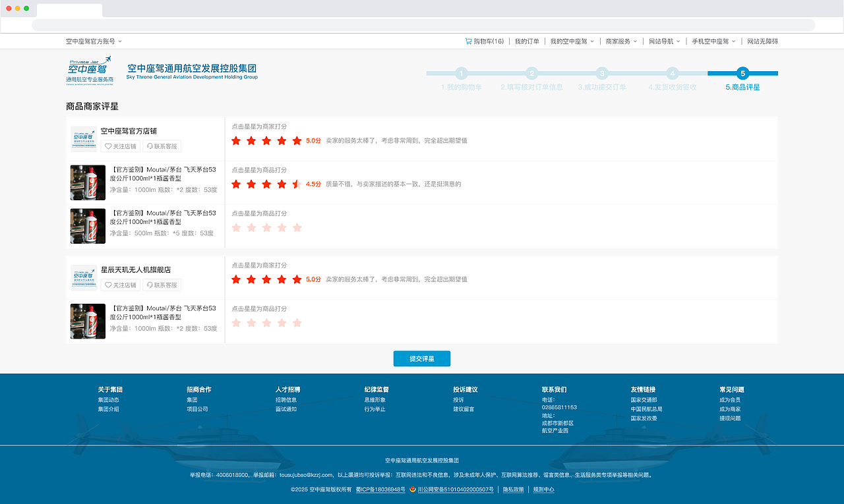Open the 空中座驾官方店铺 store logo thumbnail
The image size is (844, 504).
point(84,139)
